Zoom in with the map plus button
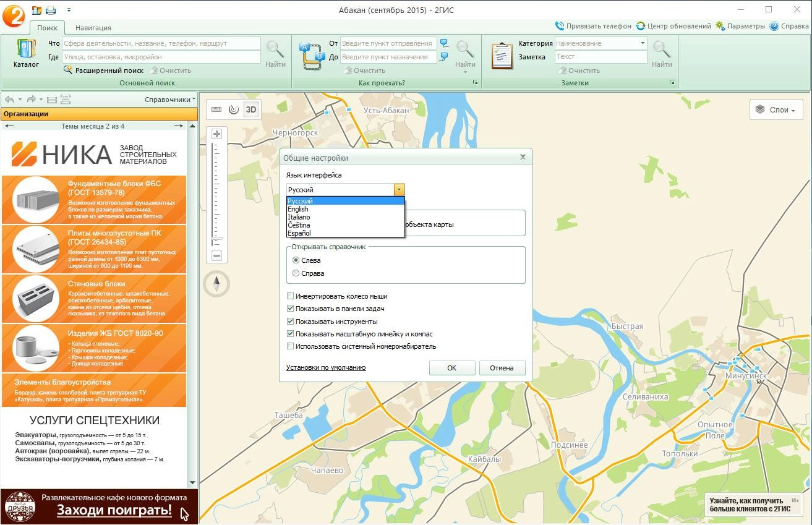 (x=216, y=134)
